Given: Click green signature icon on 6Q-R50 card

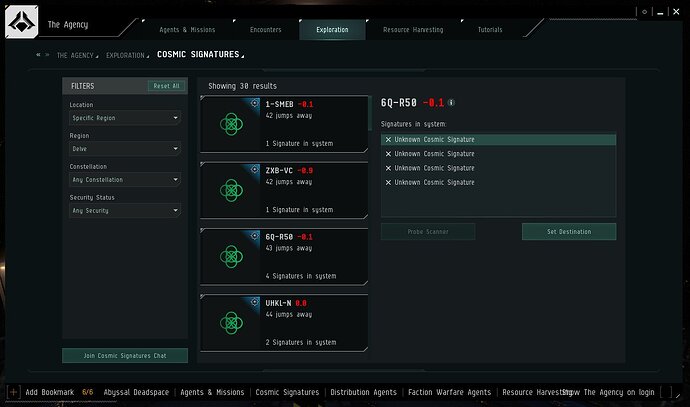Looking at the screenshot, I should (231, 257).
